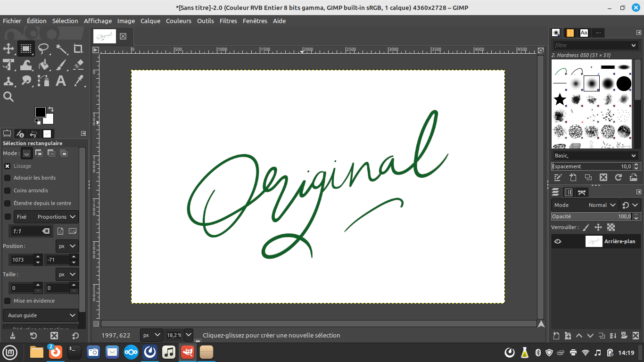Image resolution: width=644 pixels, height=362 pixels.
Task: Click the background white color swatch
Action: pos(50,120)
